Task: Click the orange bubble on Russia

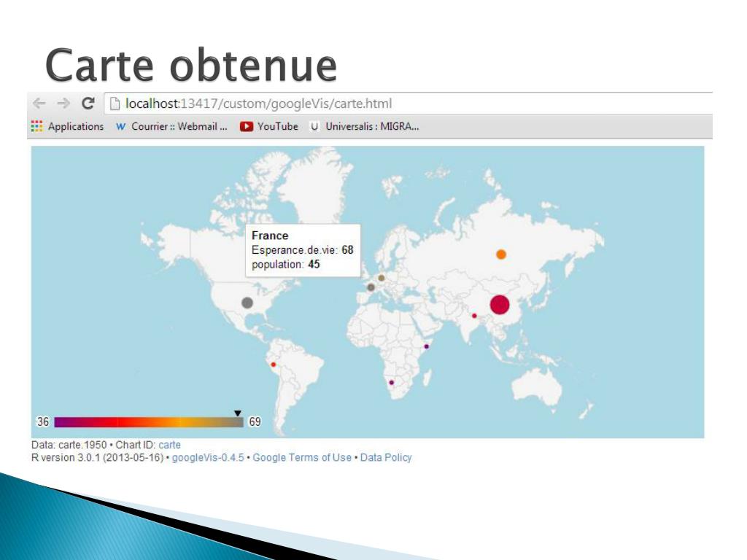Action: pyautogui.click(x=501, y=254)
